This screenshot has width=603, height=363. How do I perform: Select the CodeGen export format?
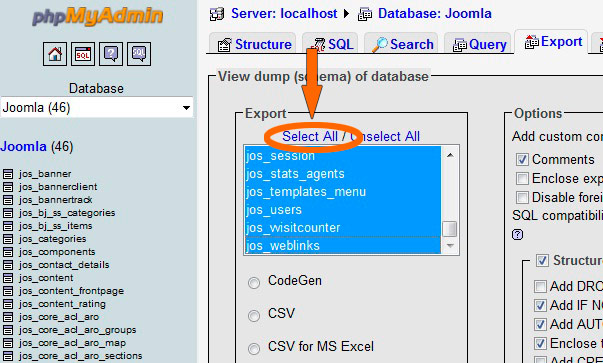pyautogui.click(x=254, y=283)
